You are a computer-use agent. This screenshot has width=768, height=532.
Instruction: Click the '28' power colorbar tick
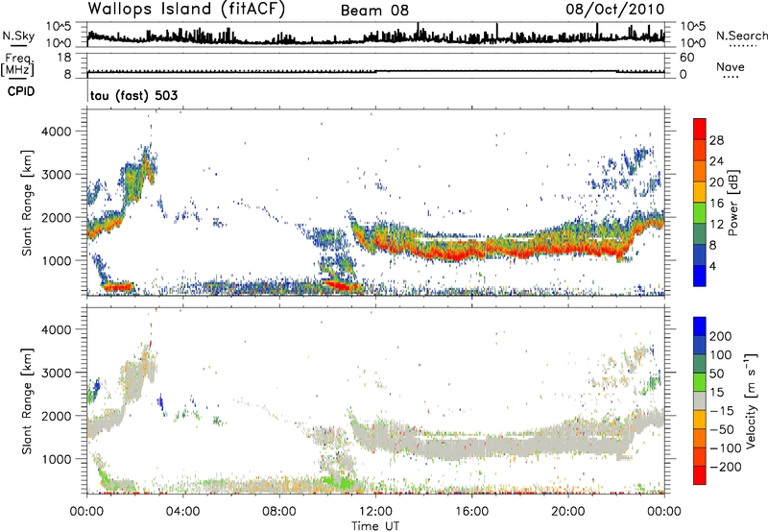(716, 140)
